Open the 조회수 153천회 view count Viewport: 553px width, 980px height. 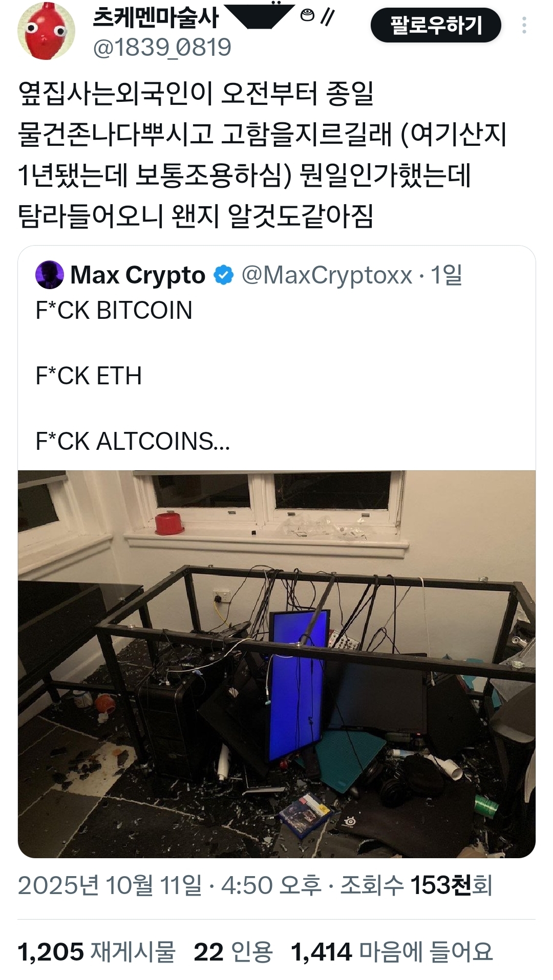tap(416, 885)
